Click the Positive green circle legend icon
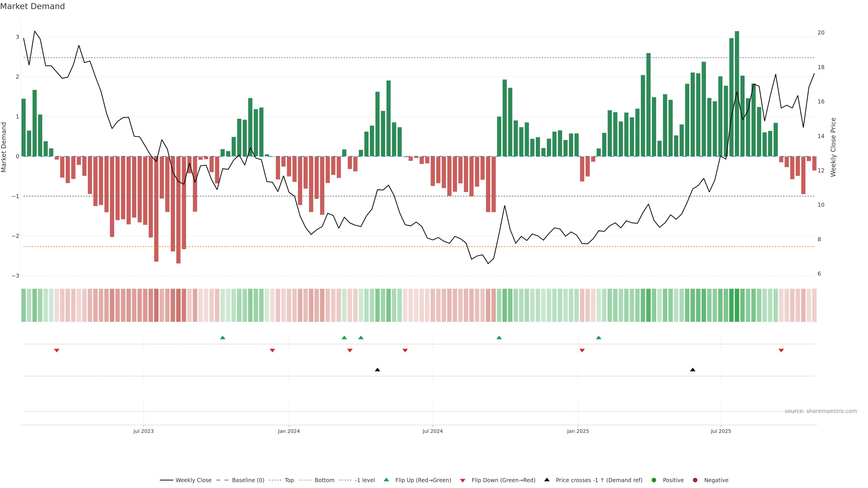 654,480
